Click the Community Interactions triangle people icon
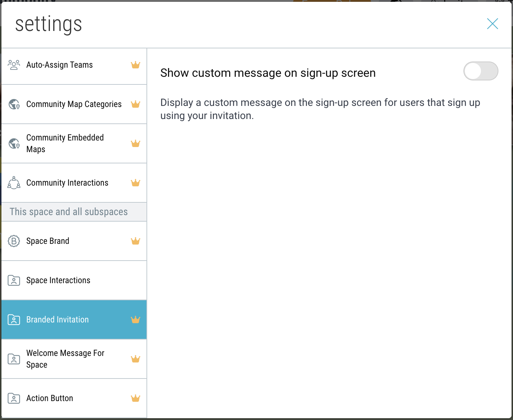The image size is (513, 420). (x=14, y=183)
